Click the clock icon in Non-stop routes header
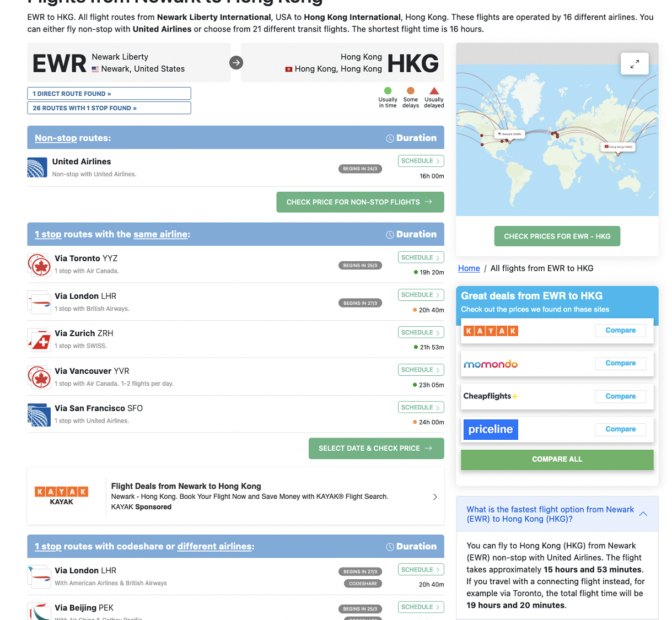Screen dimensions: 672x620 point(390,138)
